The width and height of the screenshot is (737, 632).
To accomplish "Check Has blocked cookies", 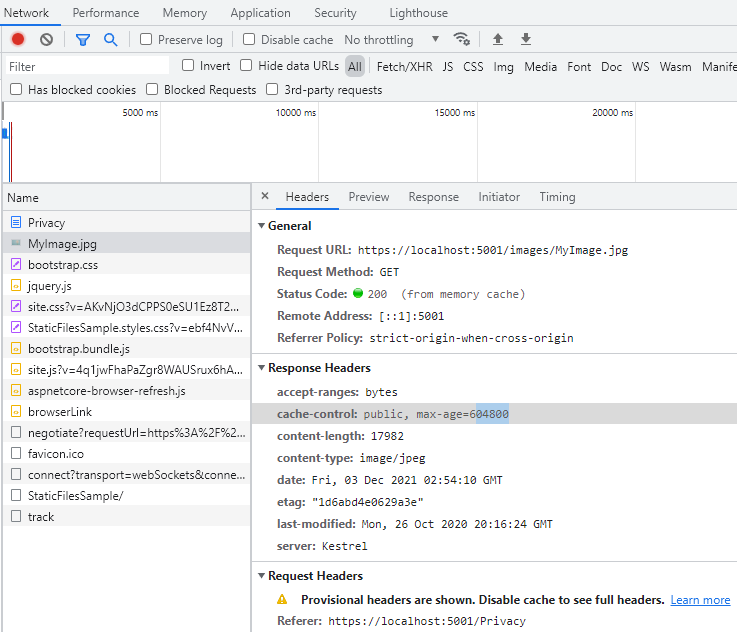I will click(x=16, y=89).
